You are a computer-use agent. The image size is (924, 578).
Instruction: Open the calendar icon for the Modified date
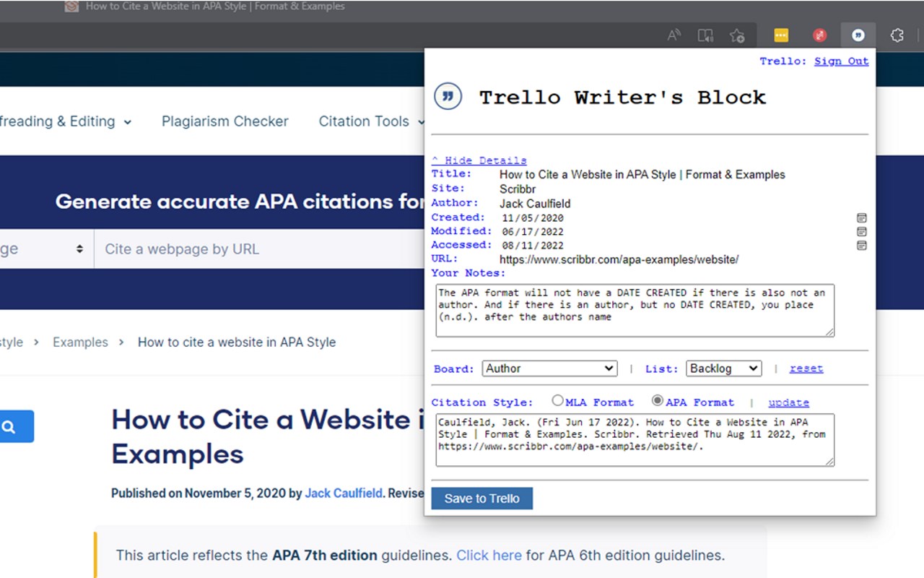(861, 231)
